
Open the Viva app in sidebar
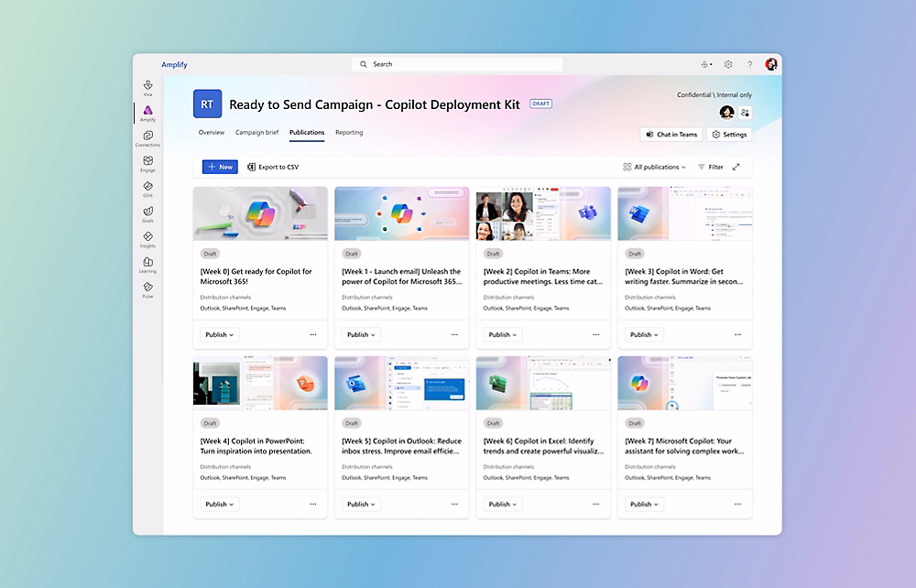tap(147, 88)
